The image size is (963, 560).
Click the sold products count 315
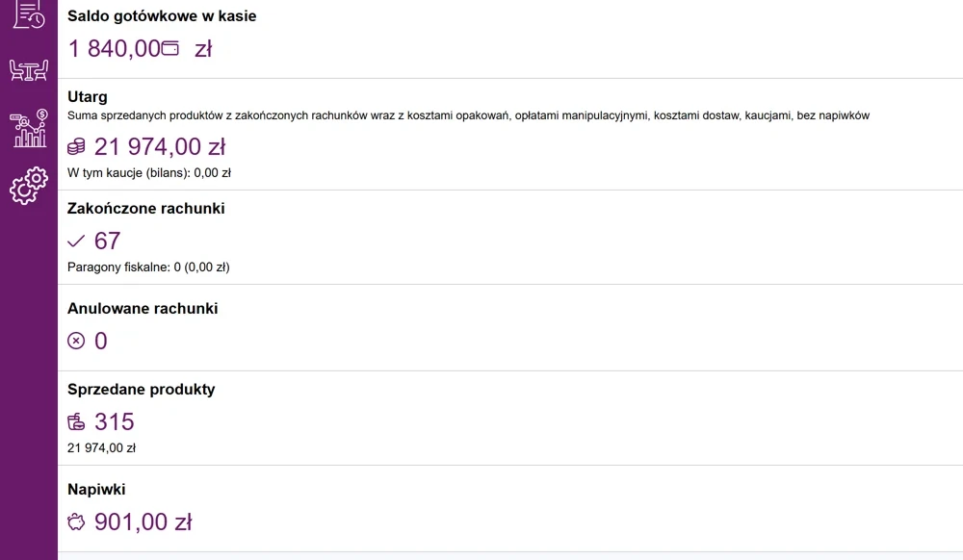[x=115, y=422]
